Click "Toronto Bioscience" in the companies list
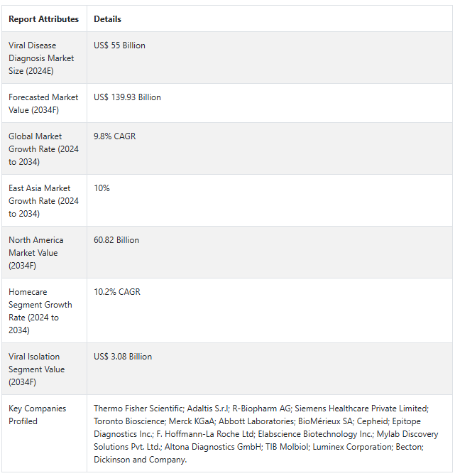Image resolution: width=455 pixels, height=476 pixels. coord(129,421)
